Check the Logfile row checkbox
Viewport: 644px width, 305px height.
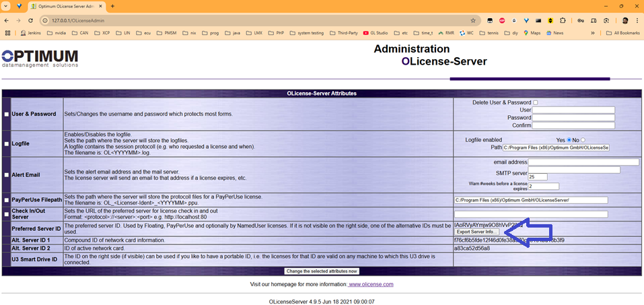(7, 144)
